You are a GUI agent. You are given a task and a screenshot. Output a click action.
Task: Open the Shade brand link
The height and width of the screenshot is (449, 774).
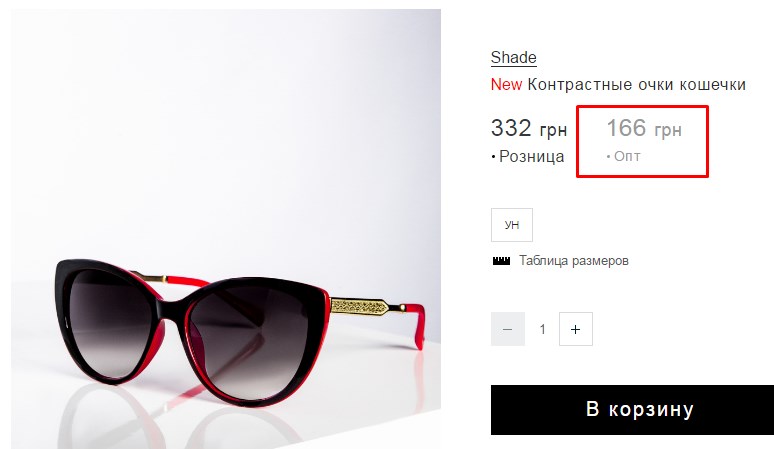513,57
